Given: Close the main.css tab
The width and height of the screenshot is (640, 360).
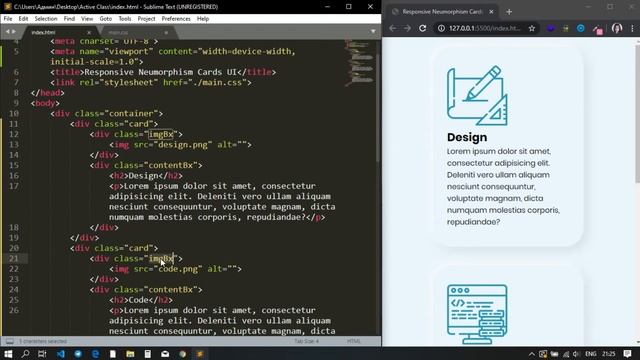Looking at the screenshot, I should click(x=166, y=32).
